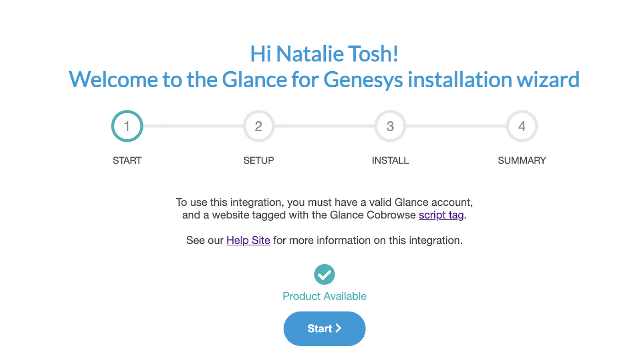Click the step 1 circle

(127, 126)
